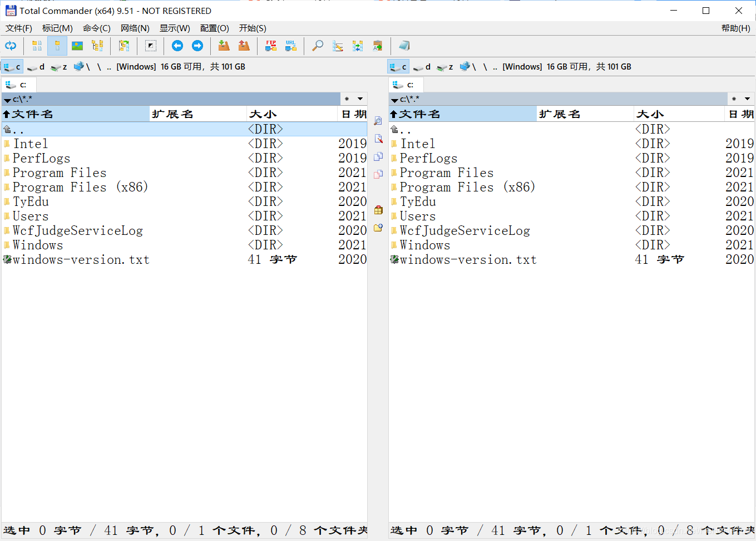Enable thumbnail view in toolbar
This screenshot has height=541, width=756.
point(77,46)
